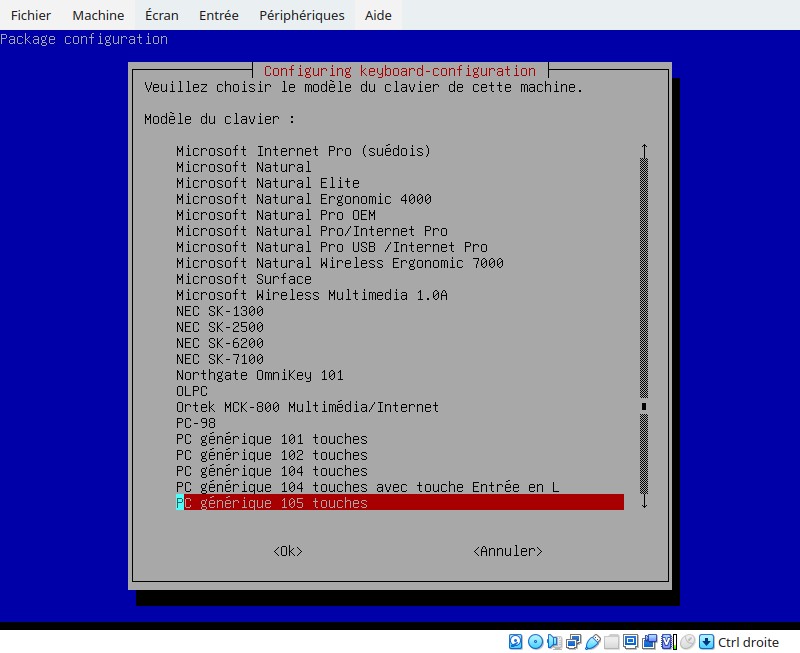The height and width of the screenshot is (653, 800).
Task: Click the recording status icon
Action: tap(649, 641)
